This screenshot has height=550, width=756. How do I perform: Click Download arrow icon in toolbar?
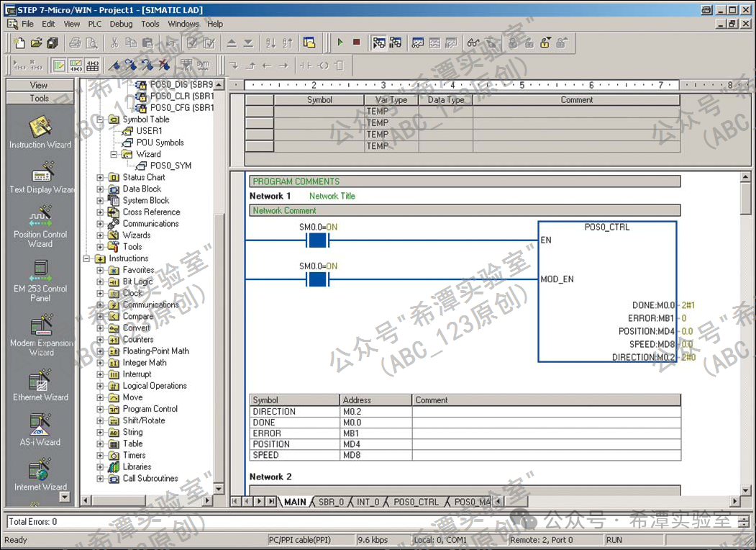coord(248,43)
